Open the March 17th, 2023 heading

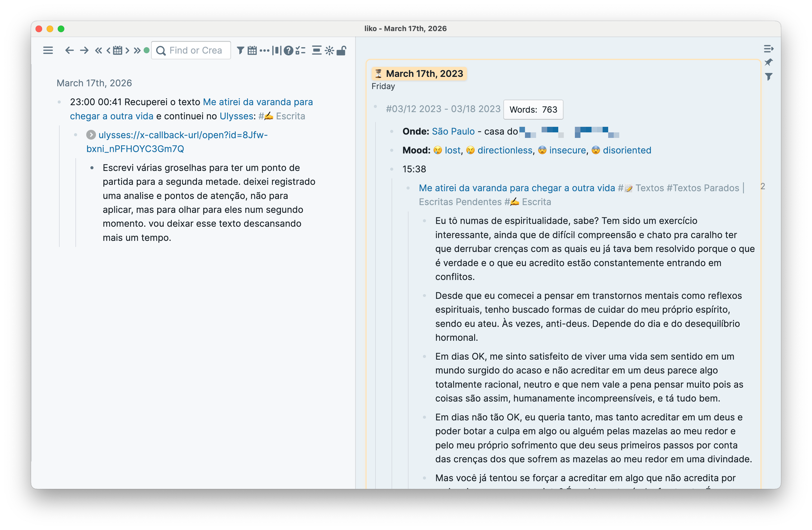pos(425,73)
